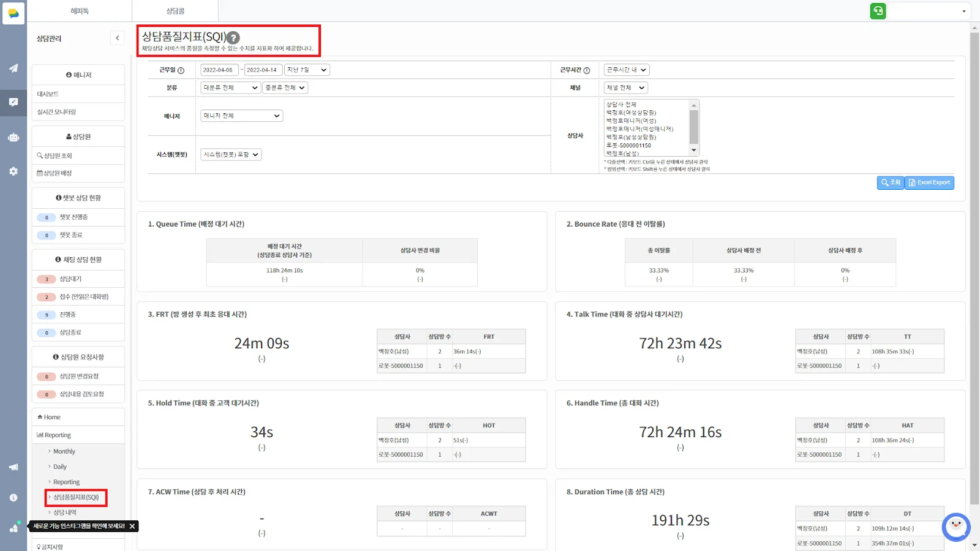Click the start date field 2022-04-08

coord(219,70)
